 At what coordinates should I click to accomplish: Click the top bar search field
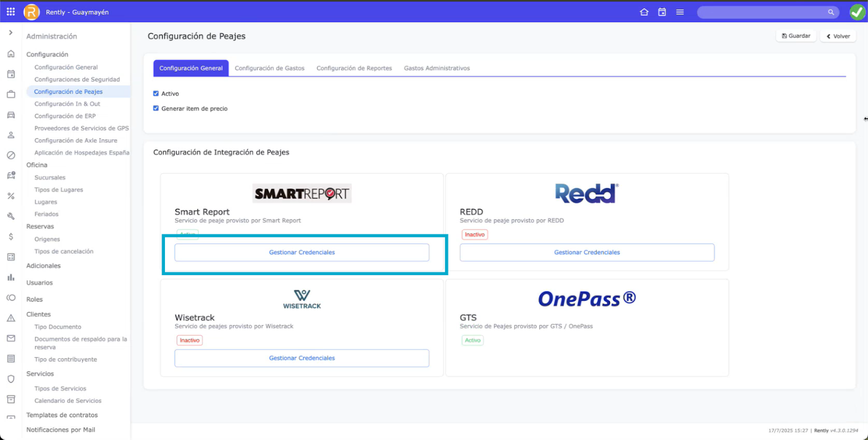pyautogui.click(x=762, y=12)
